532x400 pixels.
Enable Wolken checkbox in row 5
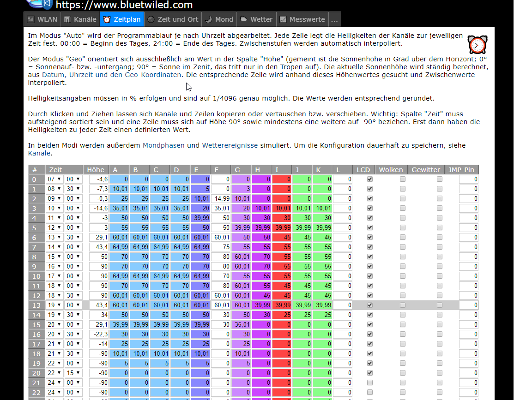(403, 227)
